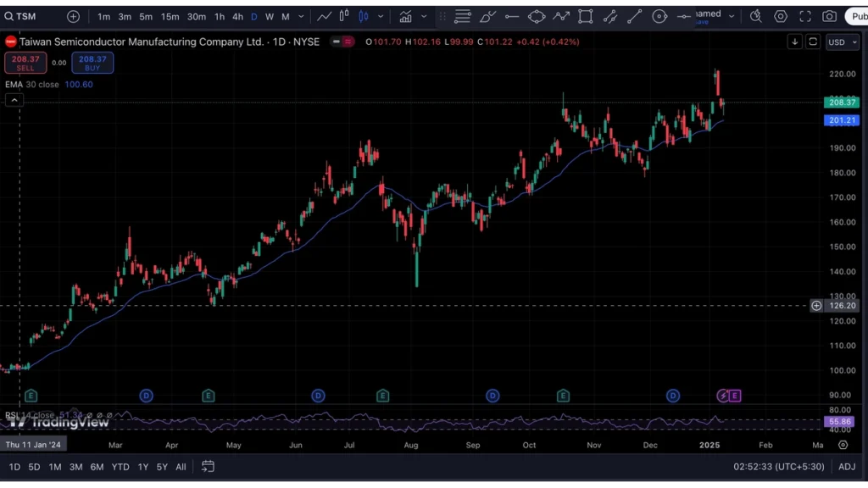Open the USD currency dropdown

click(x=842, y=42)
